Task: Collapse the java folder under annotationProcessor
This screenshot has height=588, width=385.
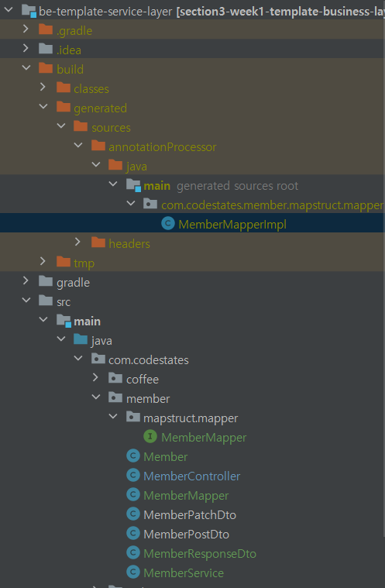Action: point(96,164)
